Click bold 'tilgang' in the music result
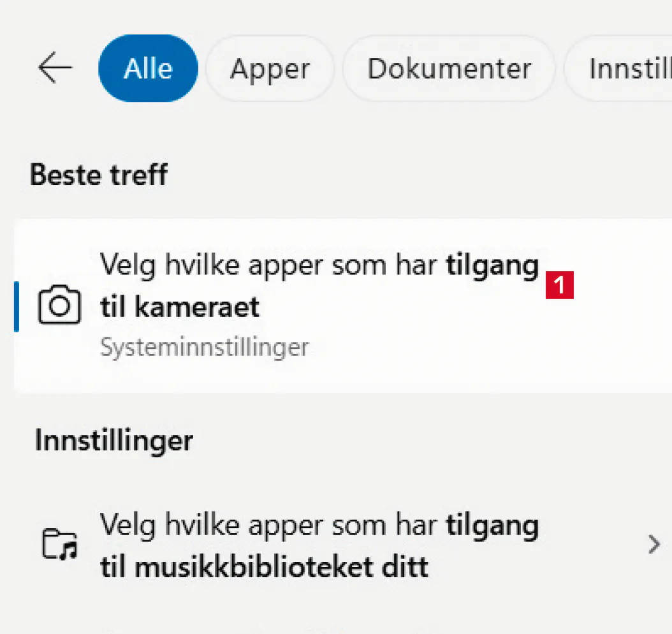The width and height of the screenshot is (672, 634). (x=492, y=526)
